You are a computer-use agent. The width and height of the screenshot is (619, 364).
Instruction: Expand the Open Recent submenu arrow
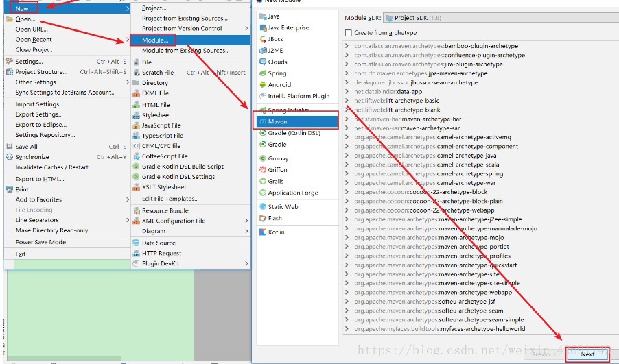pyautogui.click(x=128, y=40)
